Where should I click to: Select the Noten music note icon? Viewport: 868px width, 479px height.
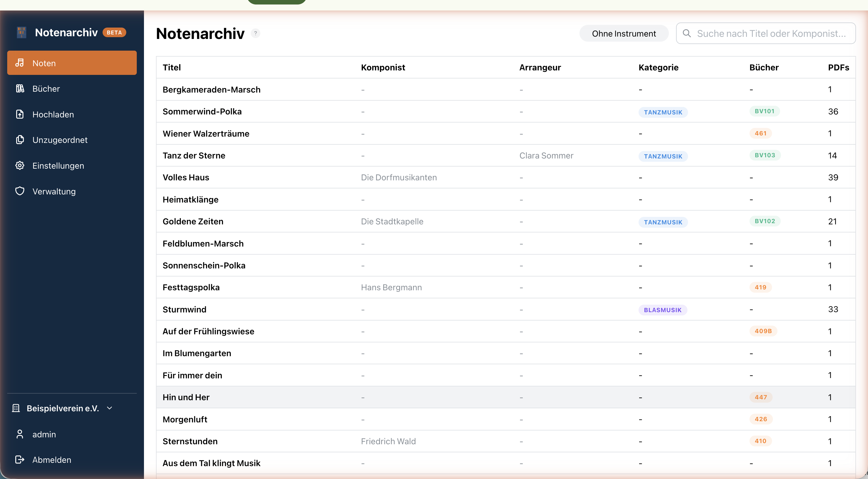pyautogui.click(x=20, y=63)
